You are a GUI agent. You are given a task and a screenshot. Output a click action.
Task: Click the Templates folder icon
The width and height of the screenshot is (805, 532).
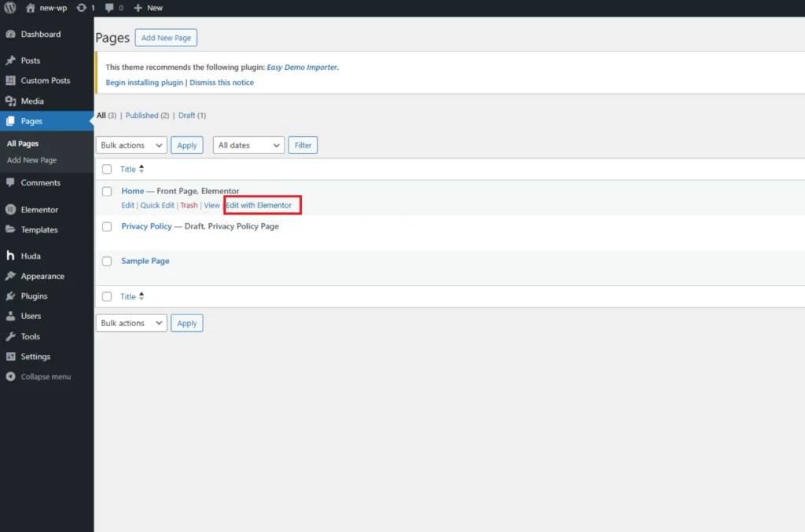point(10,229)
